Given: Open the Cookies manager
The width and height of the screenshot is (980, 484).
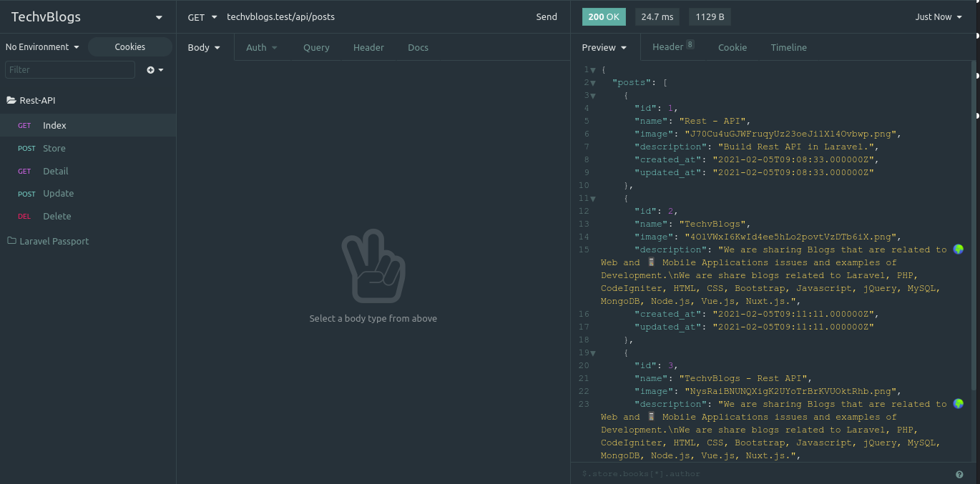Looking at the screenshot, I should point(130,47).
